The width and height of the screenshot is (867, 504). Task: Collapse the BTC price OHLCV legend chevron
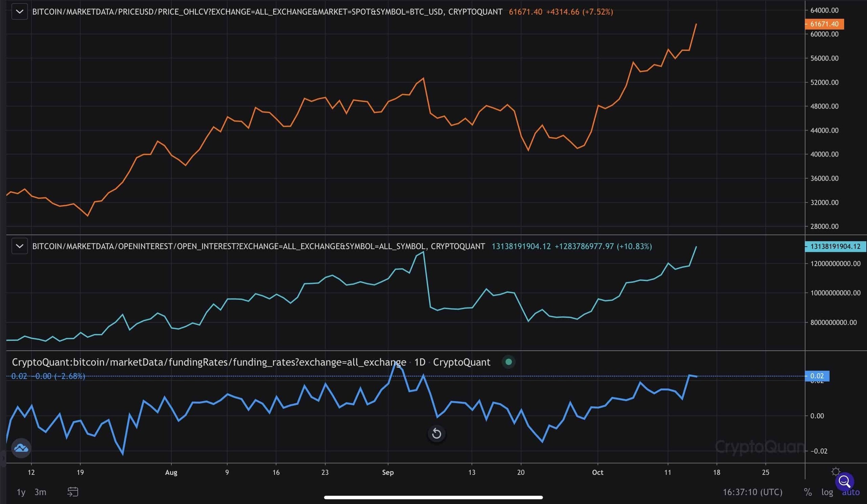coord(20,12)
